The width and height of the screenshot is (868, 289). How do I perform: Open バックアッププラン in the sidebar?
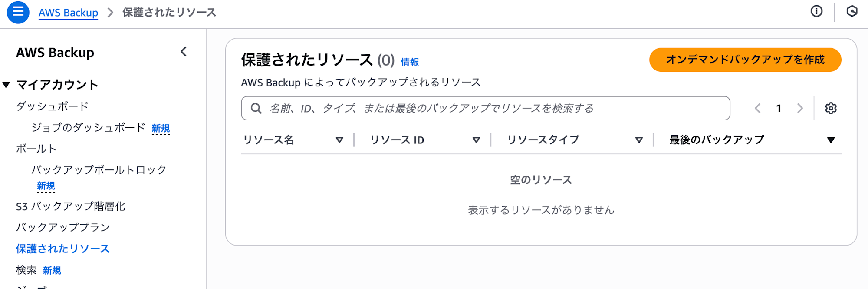coord(63,227)
